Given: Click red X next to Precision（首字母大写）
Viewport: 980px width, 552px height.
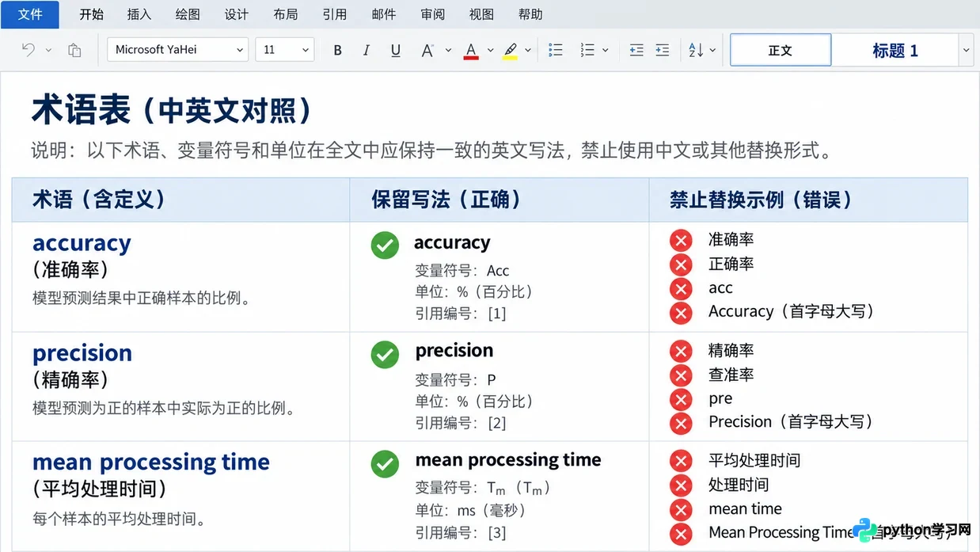Looking at the screenshot, I should pos(681,423).
